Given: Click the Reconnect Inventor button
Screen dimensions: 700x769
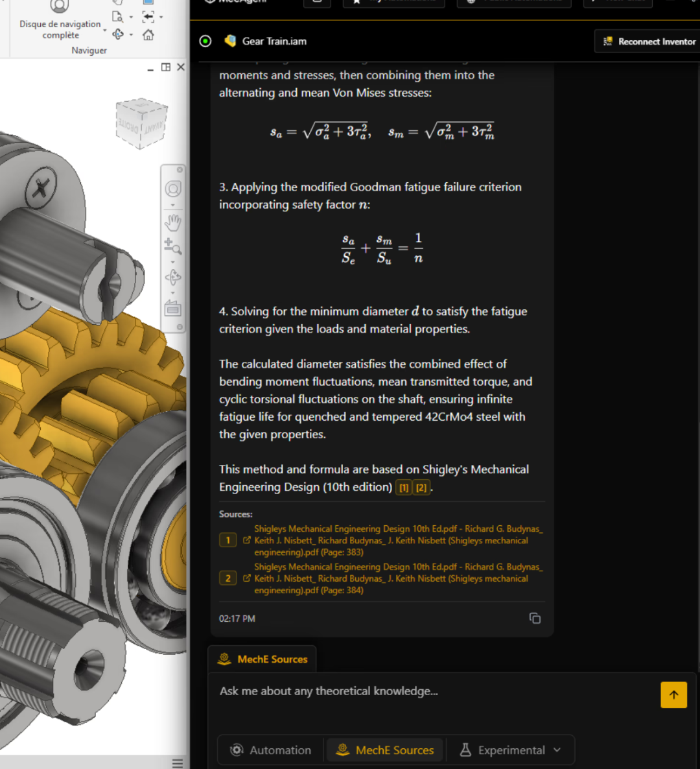Looking at the screenshot, I should 648,41.
